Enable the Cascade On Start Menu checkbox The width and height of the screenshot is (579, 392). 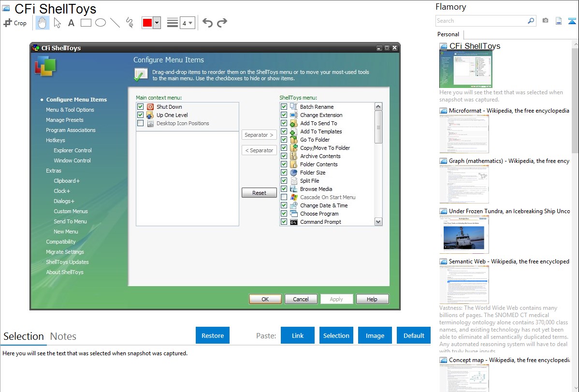coord(284,197)
